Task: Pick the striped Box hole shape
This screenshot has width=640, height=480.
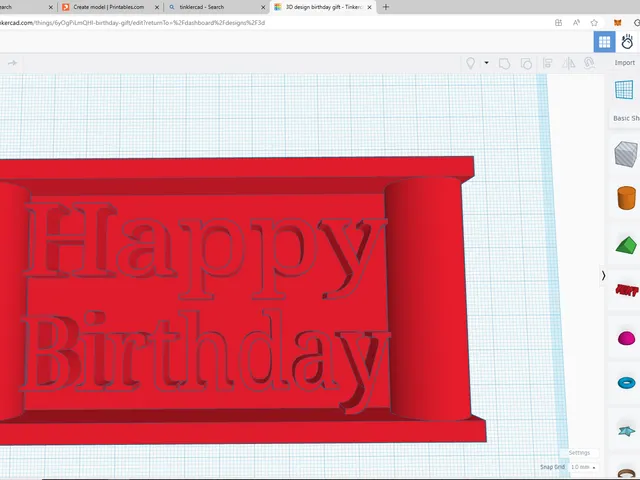Action: pyautogui.click(x=626, y=154)
